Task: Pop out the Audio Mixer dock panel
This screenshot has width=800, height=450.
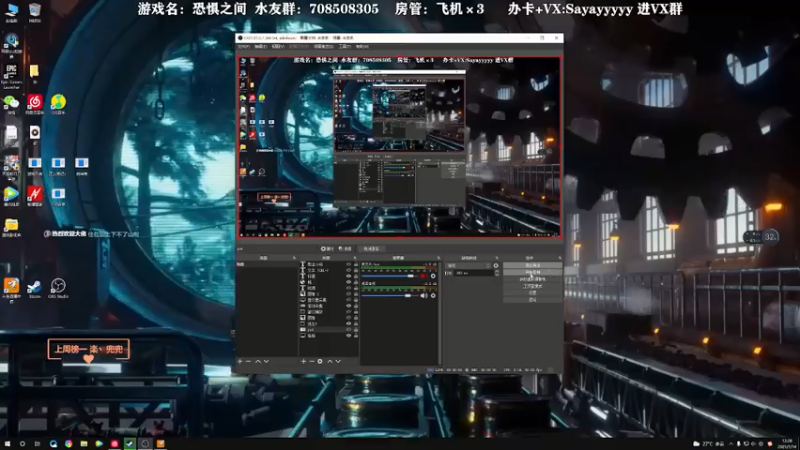Action: tap(438, 258)
